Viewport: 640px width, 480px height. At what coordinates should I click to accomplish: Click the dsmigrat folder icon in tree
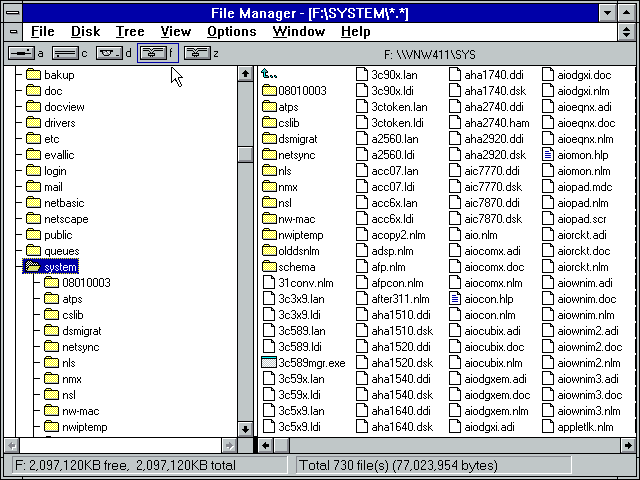51,331
